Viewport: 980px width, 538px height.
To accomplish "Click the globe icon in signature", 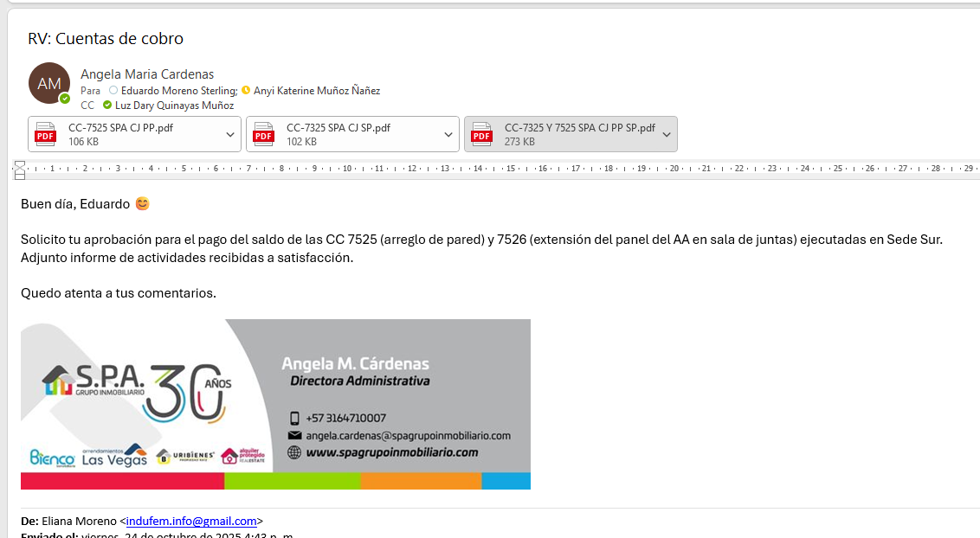I will tap(294, 452).
